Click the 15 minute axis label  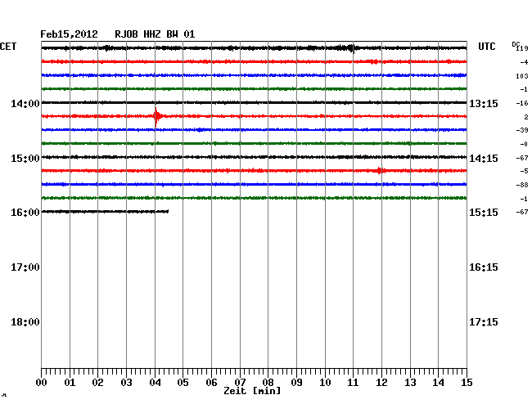click(467, 383)
